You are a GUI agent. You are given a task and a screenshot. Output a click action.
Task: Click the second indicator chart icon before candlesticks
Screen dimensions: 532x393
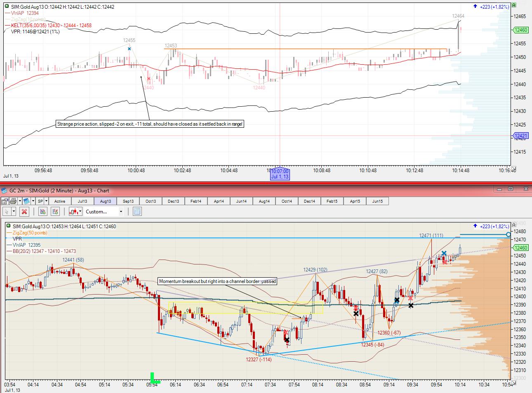55,211
